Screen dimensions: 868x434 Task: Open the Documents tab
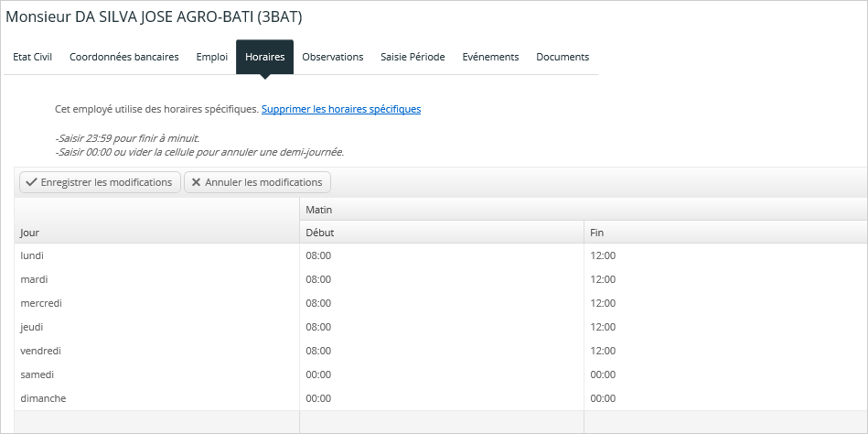(563, 57)
